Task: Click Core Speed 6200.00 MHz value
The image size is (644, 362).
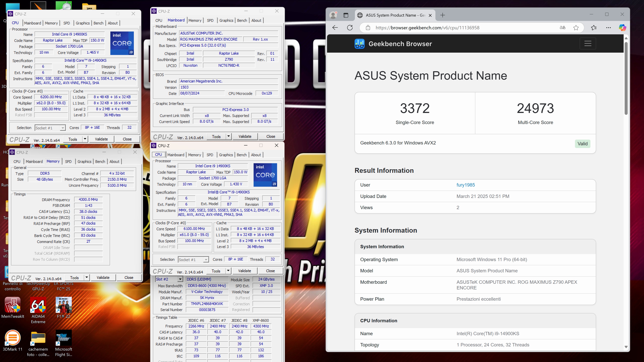Action: point(51,97)
